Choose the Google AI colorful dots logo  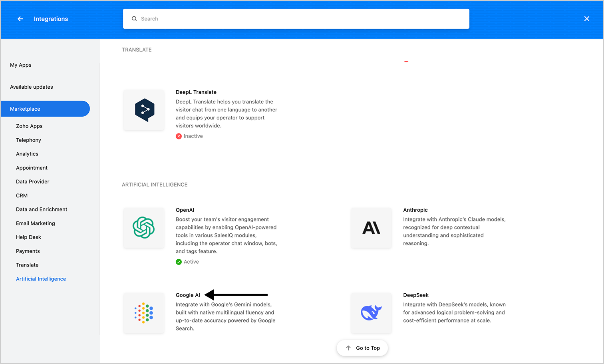[x=144, y=313]
